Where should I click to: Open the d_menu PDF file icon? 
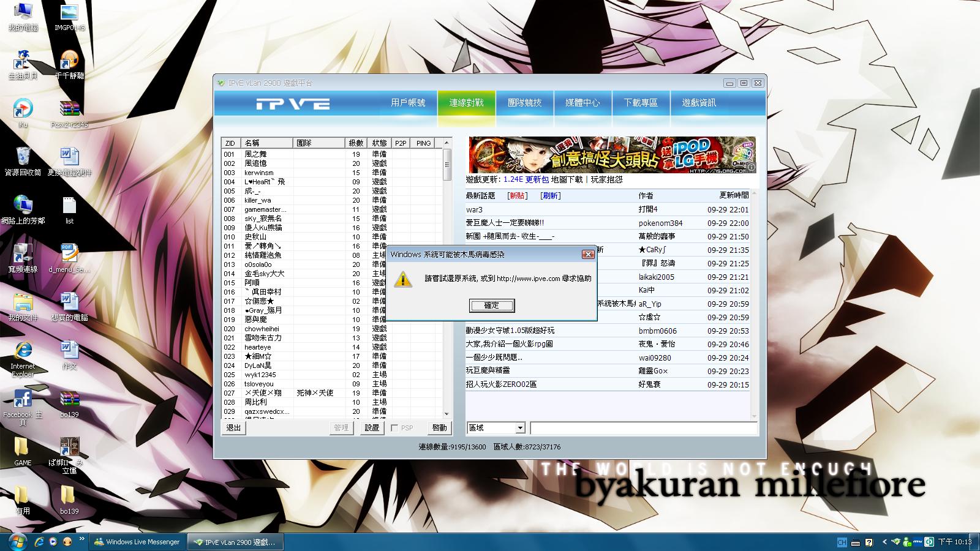[x=69, y=258]
